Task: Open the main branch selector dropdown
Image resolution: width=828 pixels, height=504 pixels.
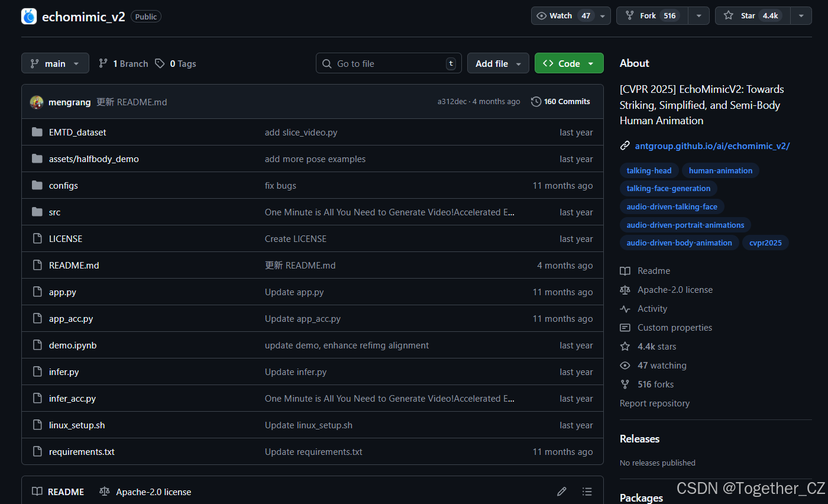Action: [x=55, y=63]
